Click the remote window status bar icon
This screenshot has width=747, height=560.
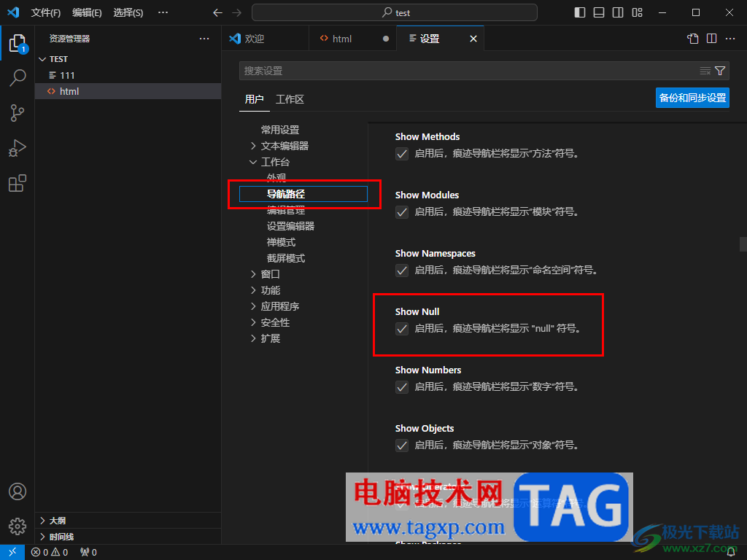point(12,552)
